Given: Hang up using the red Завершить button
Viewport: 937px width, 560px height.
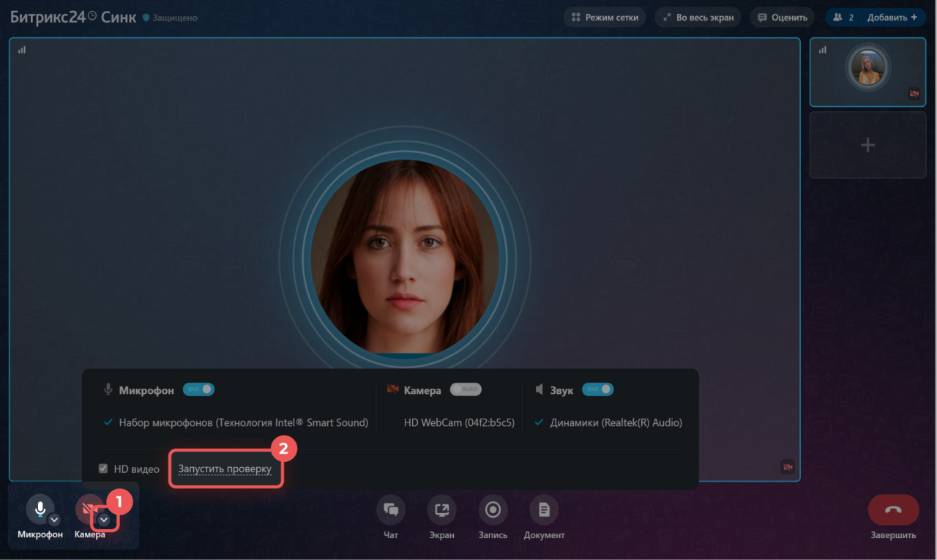Looking at the screenshot, I should click(x=893, y=509).
